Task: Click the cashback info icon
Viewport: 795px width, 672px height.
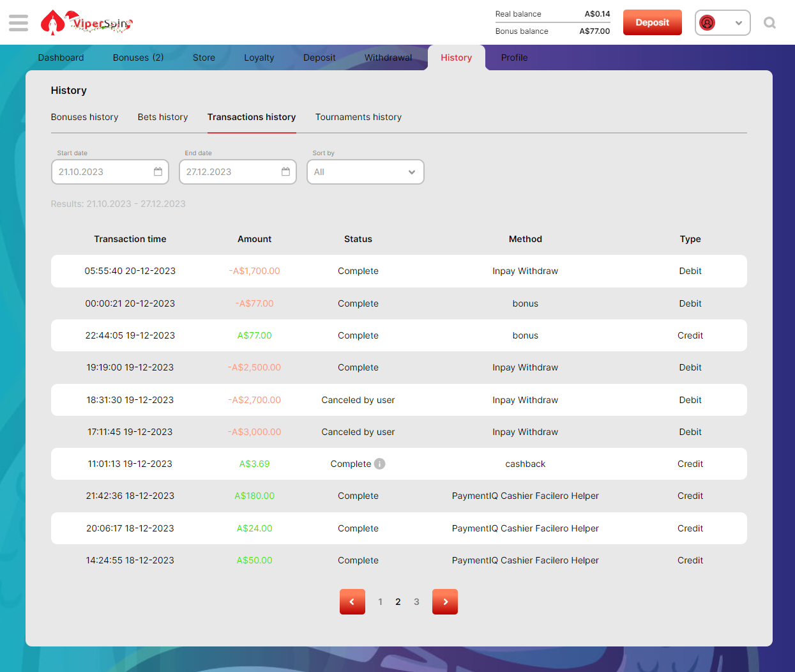Action: tap(380, 464)
